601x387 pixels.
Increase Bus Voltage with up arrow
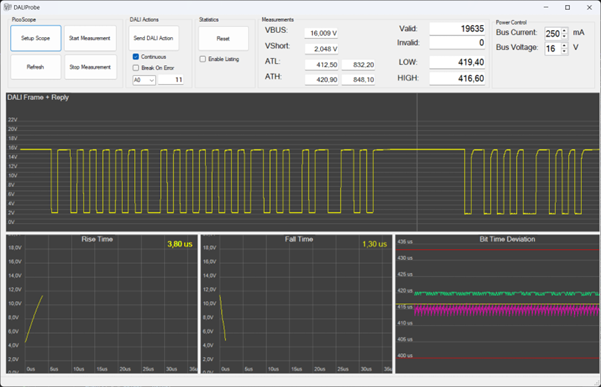click(x=564, y=46)
